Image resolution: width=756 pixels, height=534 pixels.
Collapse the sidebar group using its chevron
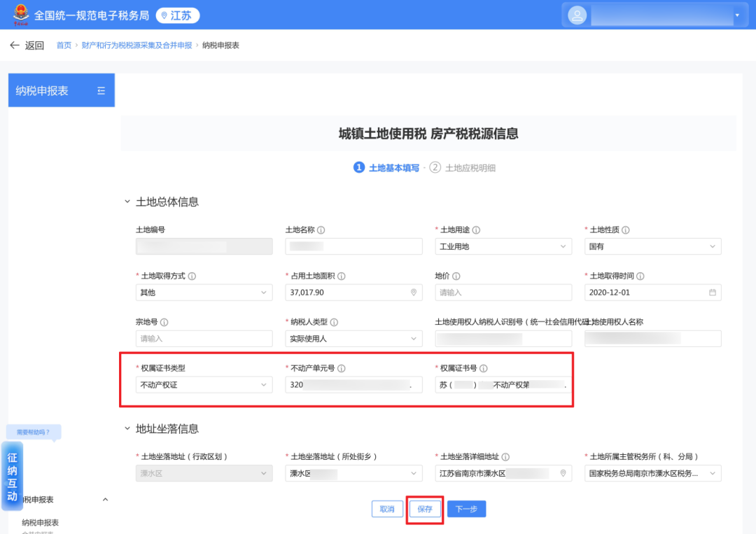coord(105,500)
